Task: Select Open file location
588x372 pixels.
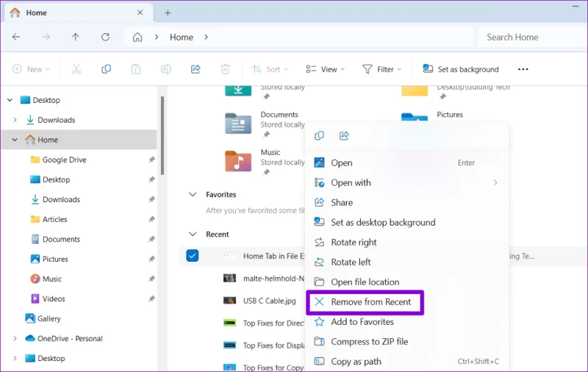Action: click(x=407, y=282)
